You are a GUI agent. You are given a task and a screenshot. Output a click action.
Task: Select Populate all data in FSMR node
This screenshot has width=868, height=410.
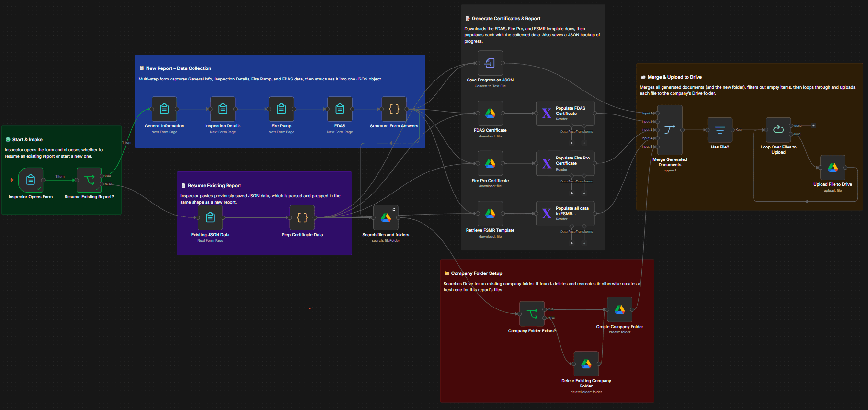click(565, 214)
